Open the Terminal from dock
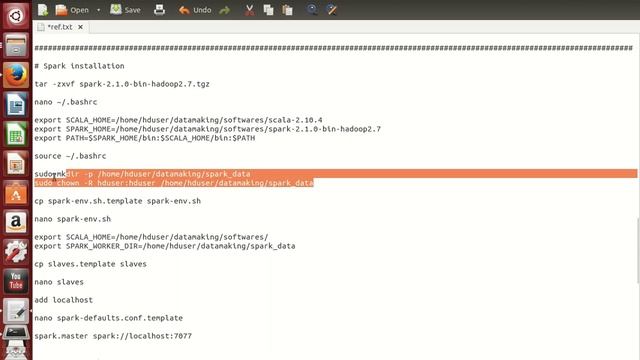 (16, 333)
